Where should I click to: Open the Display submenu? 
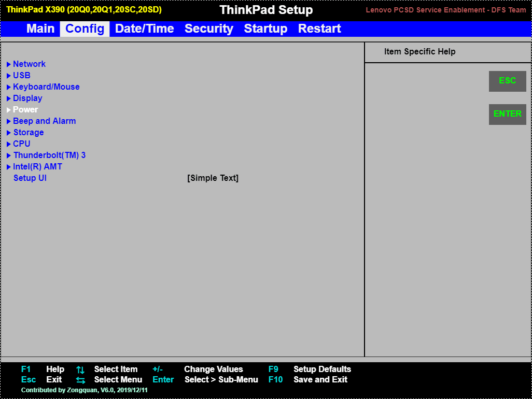point(27,98)
